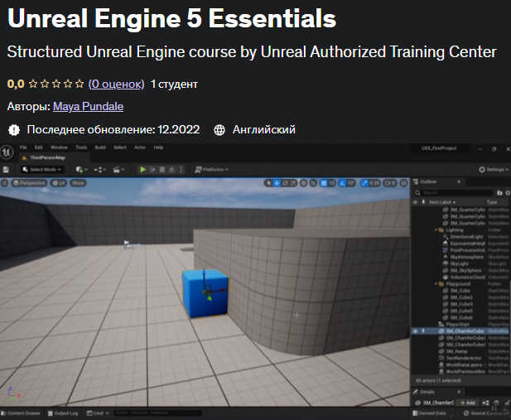The height and width of the screenshot is (420, 511).
Task: Click the Play button in the toolbar
Action: coord(142,169)
